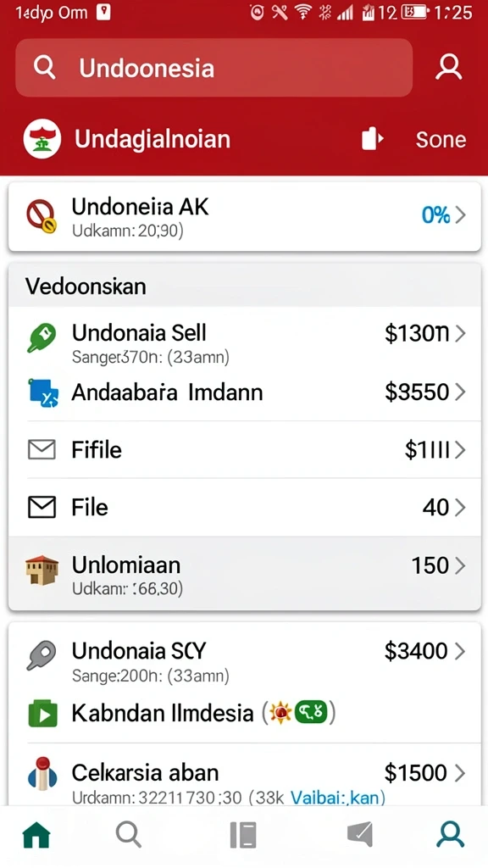Expand the Undoneiia AK row chevron

[460, 215]
